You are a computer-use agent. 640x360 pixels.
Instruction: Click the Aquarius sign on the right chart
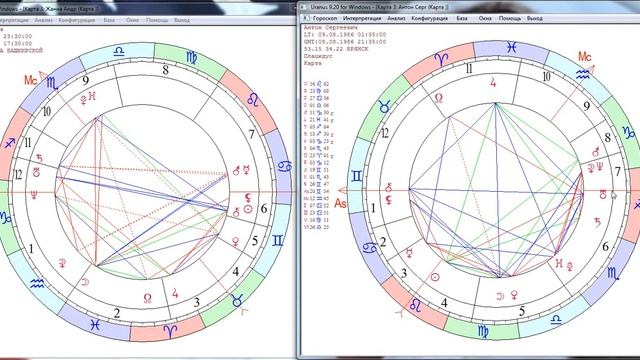pos(582,74)
